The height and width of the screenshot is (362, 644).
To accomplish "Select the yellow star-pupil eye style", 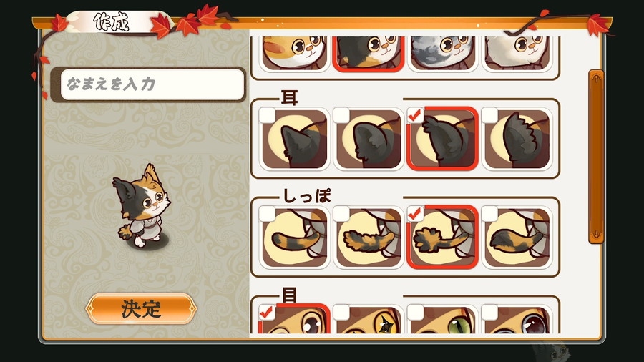I will (369, 319).
